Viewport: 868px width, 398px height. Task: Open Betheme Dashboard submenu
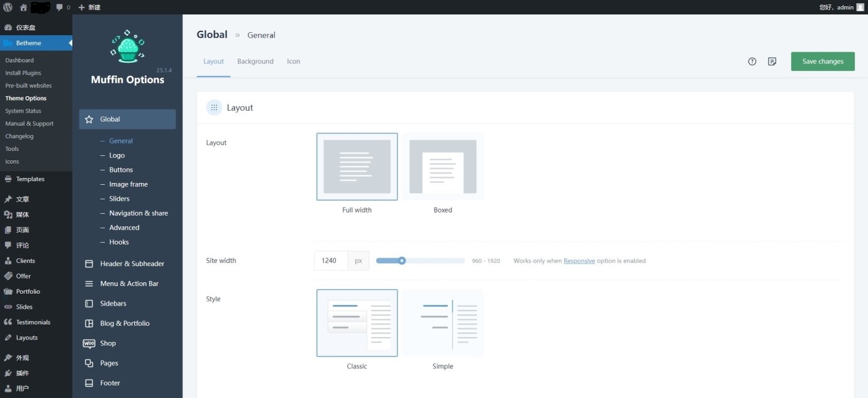tap(19, 60)
